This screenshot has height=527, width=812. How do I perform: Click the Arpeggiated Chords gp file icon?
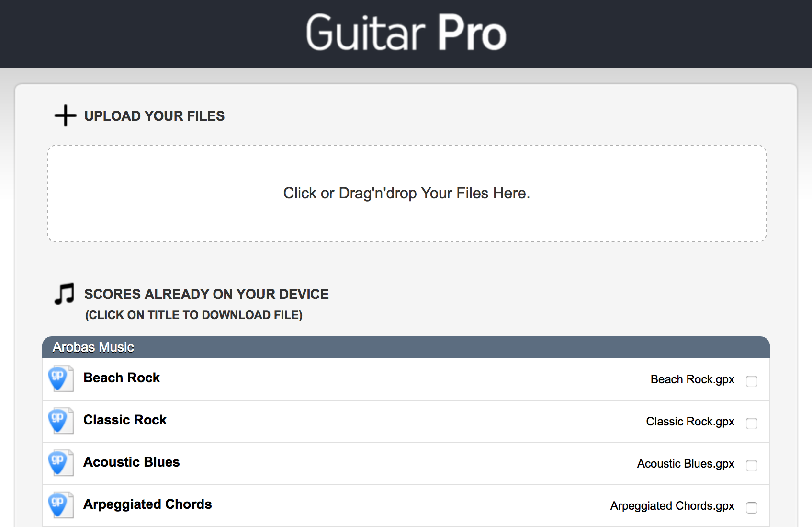(x=61, y=505)
